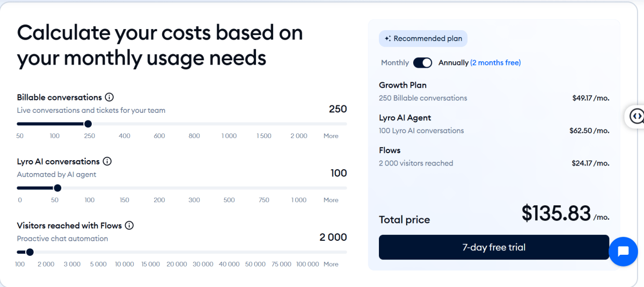Click the 2 000 visitors value

pos(333,237)
